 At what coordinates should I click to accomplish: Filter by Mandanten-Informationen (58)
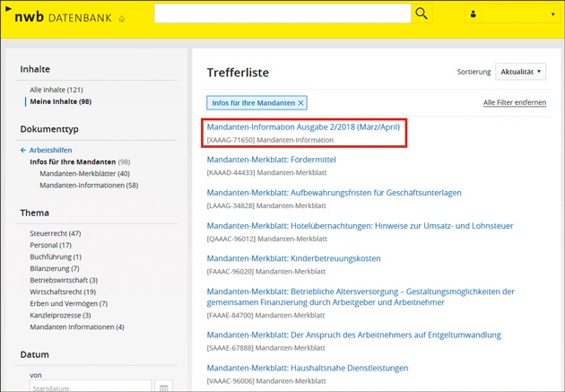click(x=89, y=185)
